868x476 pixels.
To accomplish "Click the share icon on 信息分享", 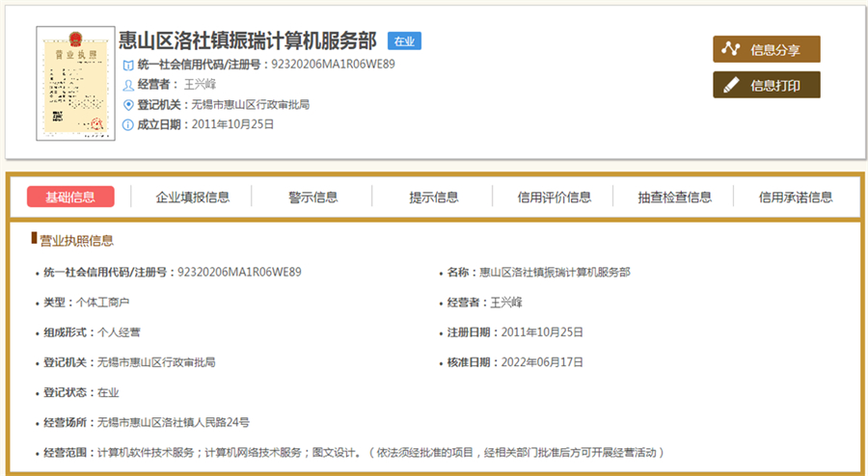I will pyautogui.click(x=731, y=49).
